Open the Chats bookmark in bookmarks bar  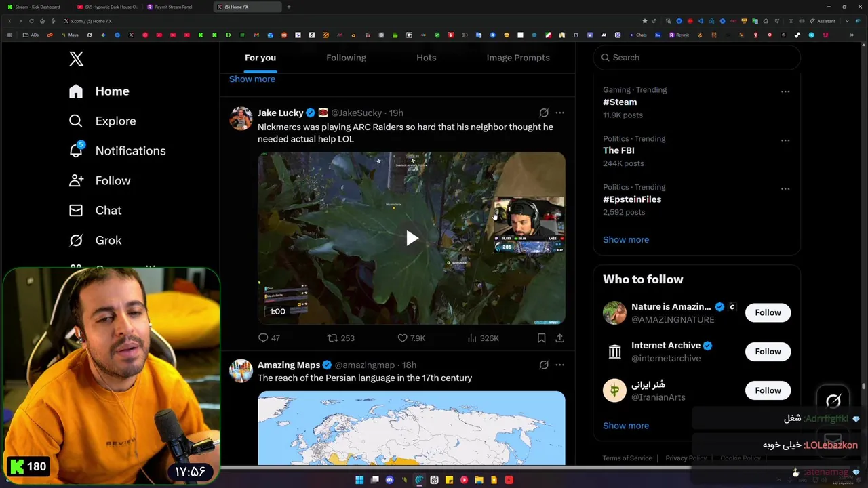(x=637, y=35)
